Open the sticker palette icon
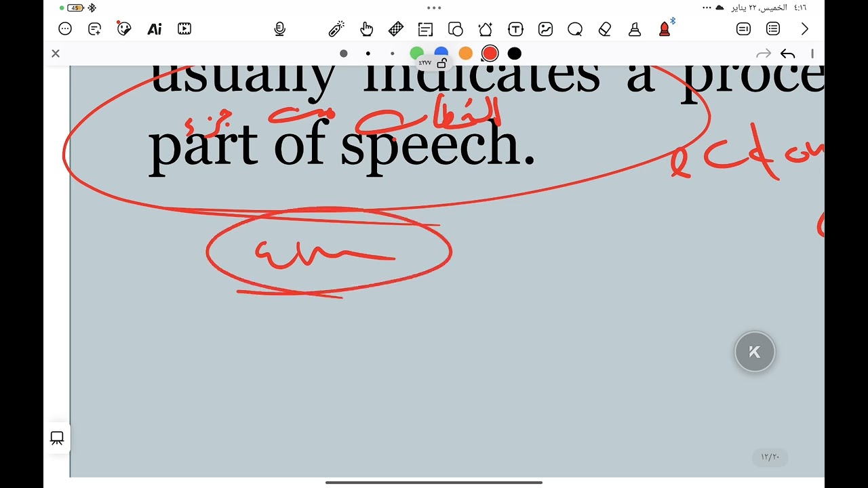Image resolution: width=868 pixels, height=488 pixels. pyautogui.click(x=124, y=29)
